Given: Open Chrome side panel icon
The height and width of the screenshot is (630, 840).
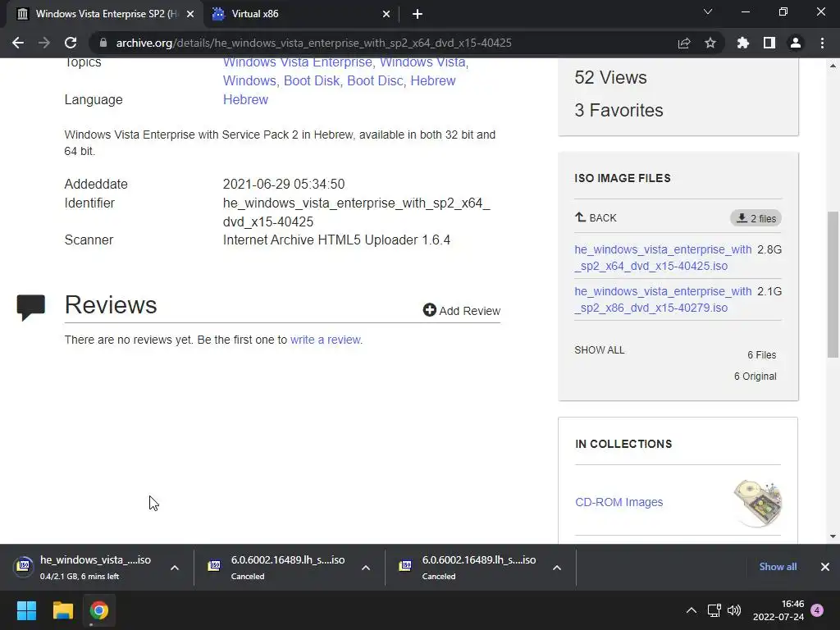Looking at the screenshot, I should click(769, 43).
